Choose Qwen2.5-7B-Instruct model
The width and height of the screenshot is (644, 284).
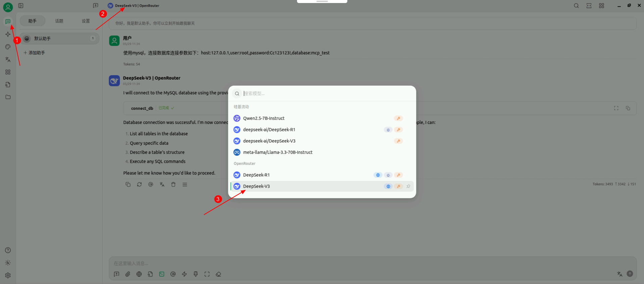click(322, 118)
